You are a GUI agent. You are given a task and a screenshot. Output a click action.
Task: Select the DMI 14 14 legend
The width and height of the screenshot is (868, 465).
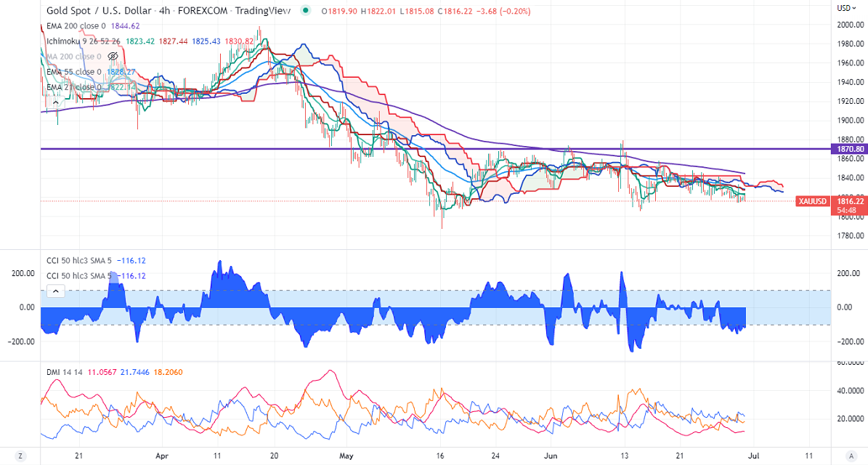pyautogui.click(x=64, y=372)
